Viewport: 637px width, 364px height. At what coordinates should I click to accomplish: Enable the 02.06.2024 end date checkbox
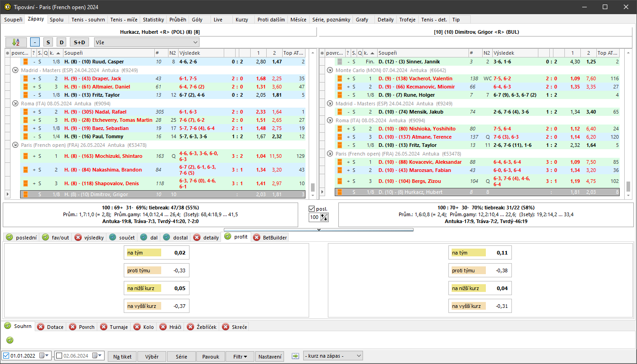click(x=59, y=356)
